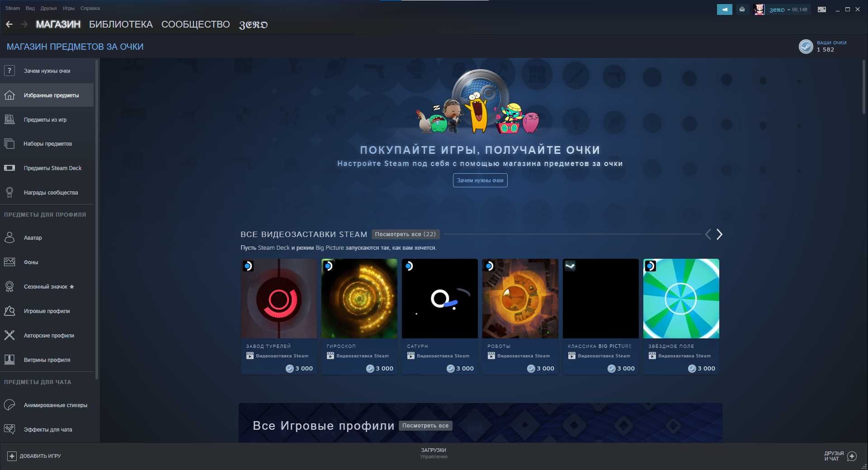Open the Steam menu
868x470 pixels.
13,8
